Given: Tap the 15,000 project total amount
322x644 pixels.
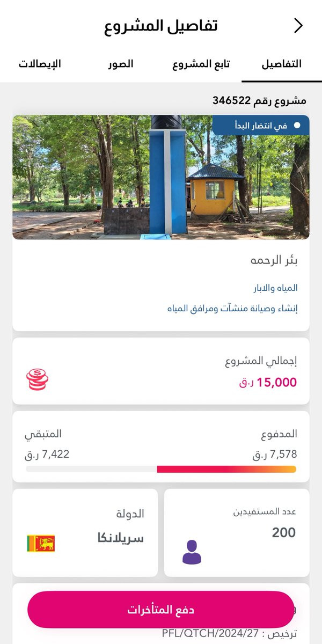Looking at the screenshot, I should [x=268, y=382].
